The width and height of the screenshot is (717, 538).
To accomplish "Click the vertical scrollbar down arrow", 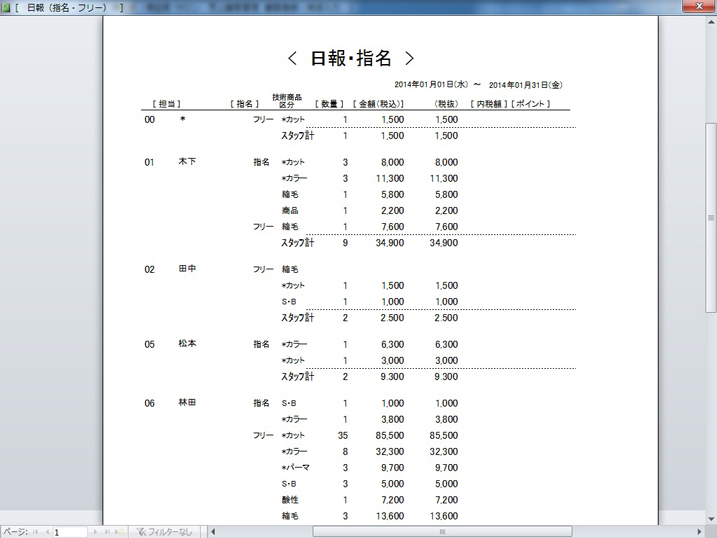I will click(711, 519).
